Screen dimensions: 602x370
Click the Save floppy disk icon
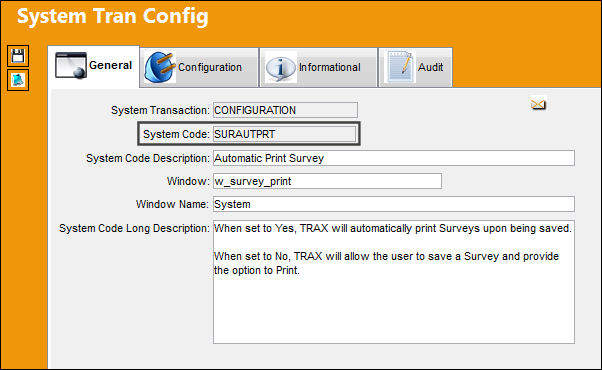(18, 56)
